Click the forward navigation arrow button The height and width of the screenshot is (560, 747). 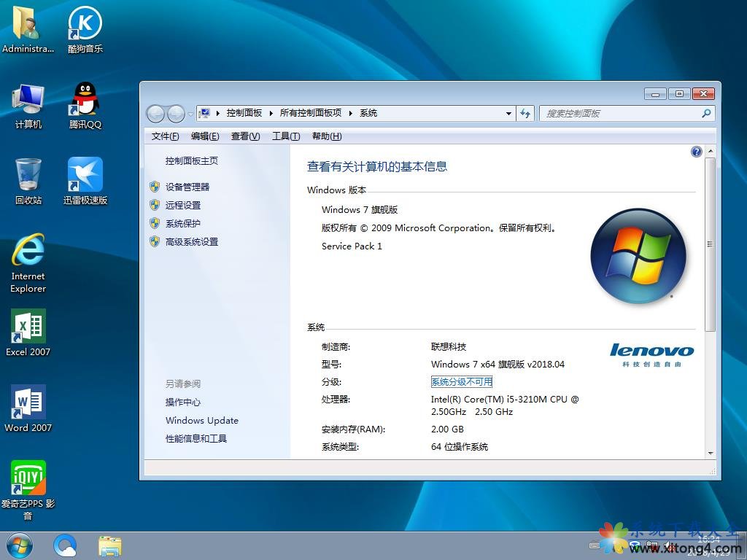coord(176,114)
